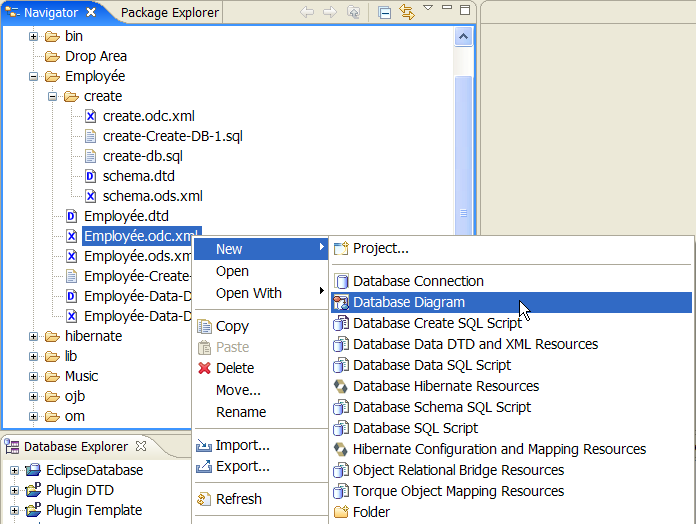696x524 pixels.
Task: Click the Back arrow in Navigator toolbar
Action: pyautogui.click(x=307, y=12)
